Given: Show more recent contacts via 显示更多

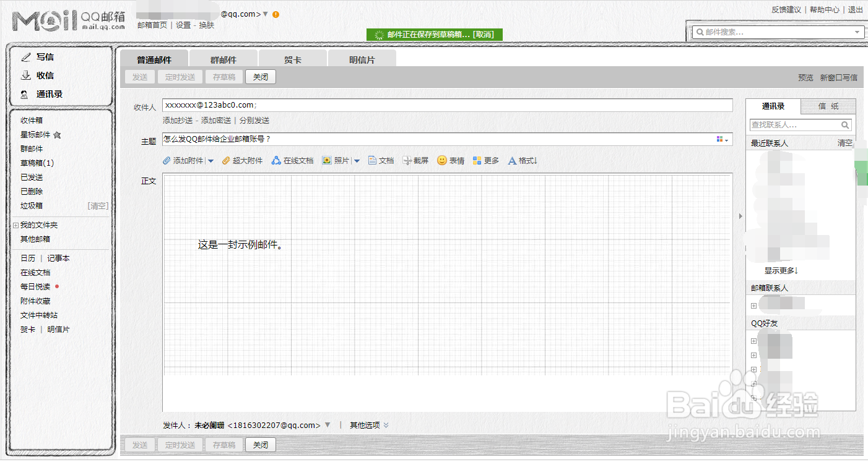Looking at the screenshot, I should pyautogui.click(x=781, y=271).
